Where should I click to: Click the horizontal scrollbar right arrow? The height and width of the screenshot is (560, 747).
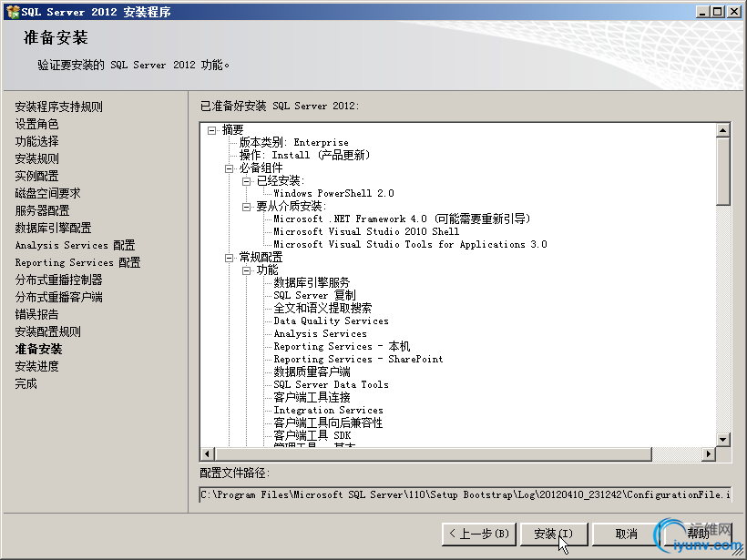tap(709, 453)
